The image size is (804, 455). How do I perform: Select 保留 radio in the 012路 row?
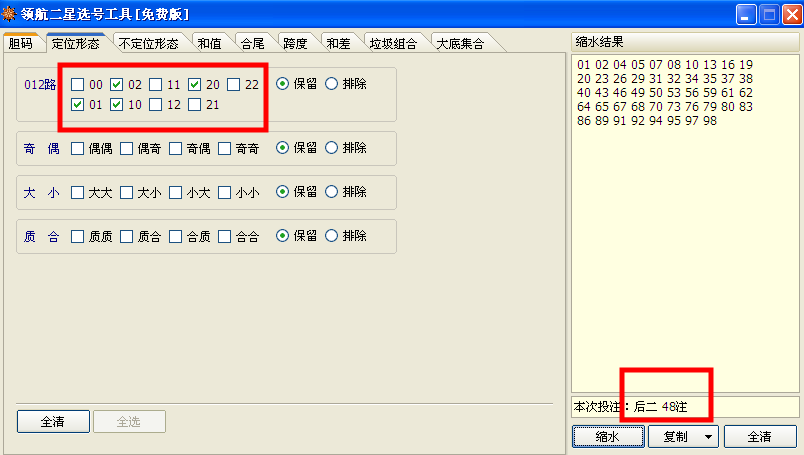[x=283, y=84]
